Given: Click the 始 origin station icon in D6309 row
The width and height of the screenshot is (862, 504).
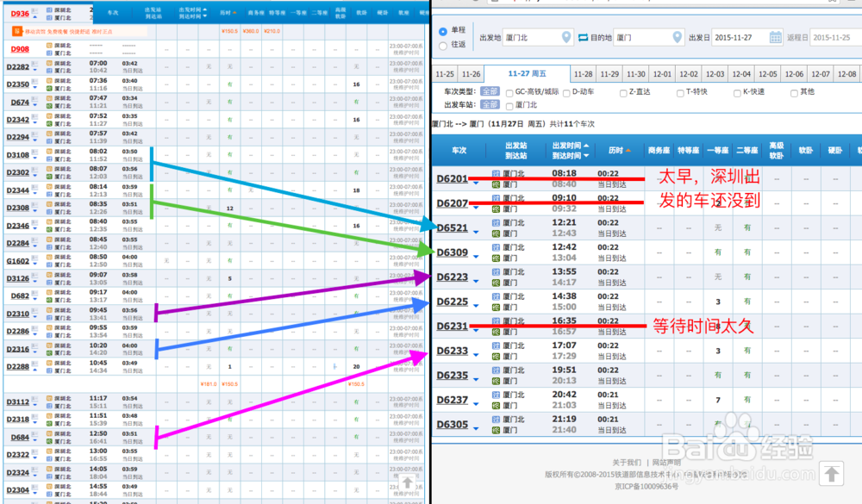Looking at the screenshot, I should pyautogui.click(x=496, y=247).
